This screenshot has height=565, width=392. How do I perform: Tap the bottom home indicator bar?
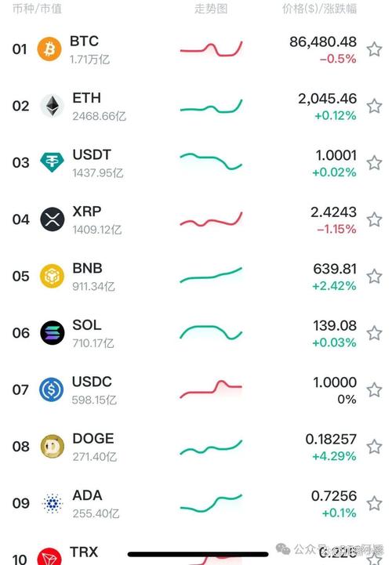tap(198, 554)
